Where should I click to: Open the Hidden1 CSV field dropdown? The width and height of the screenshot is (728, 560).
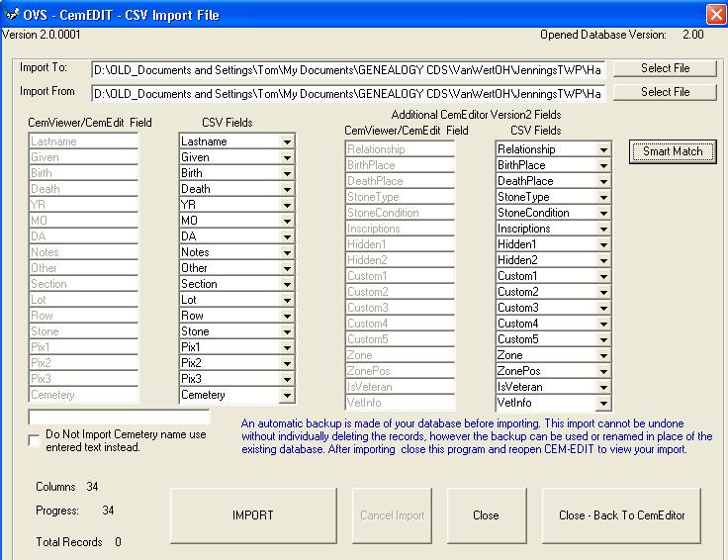tap(603, 244)
